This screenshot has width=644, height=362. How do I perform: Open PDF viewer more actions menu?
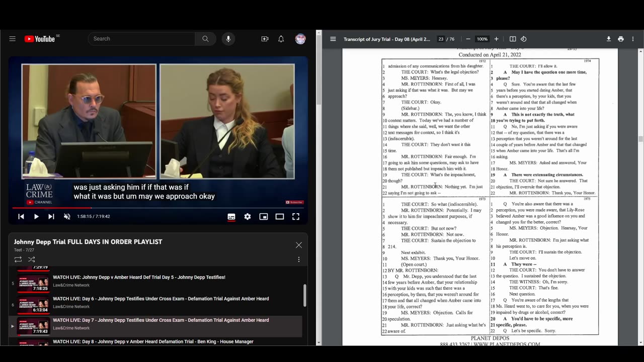[633, 39]
